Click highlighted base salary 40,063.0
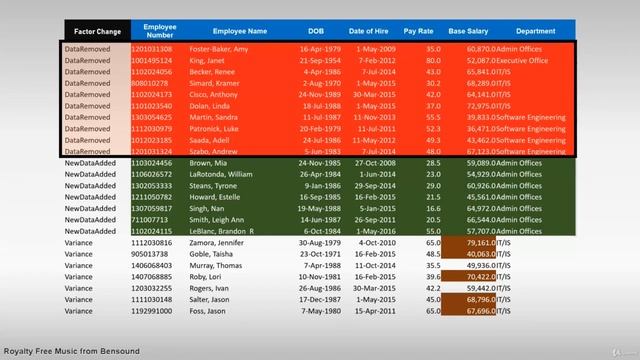This screenshot has width=640, height=360. [x=469, y=253]
